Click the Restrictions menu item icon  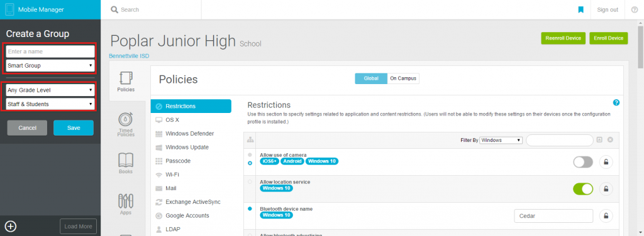coord(159,106)
